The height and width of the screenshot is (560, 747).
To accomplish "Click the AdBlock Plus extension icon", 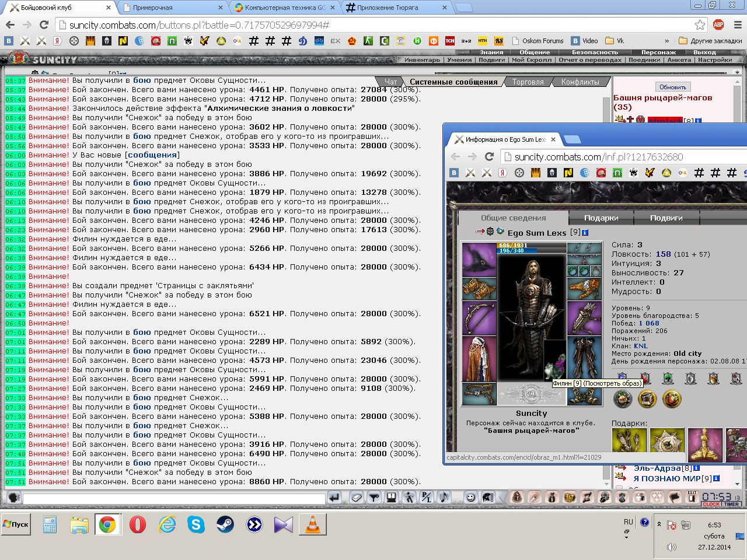I will pos(718,24).
